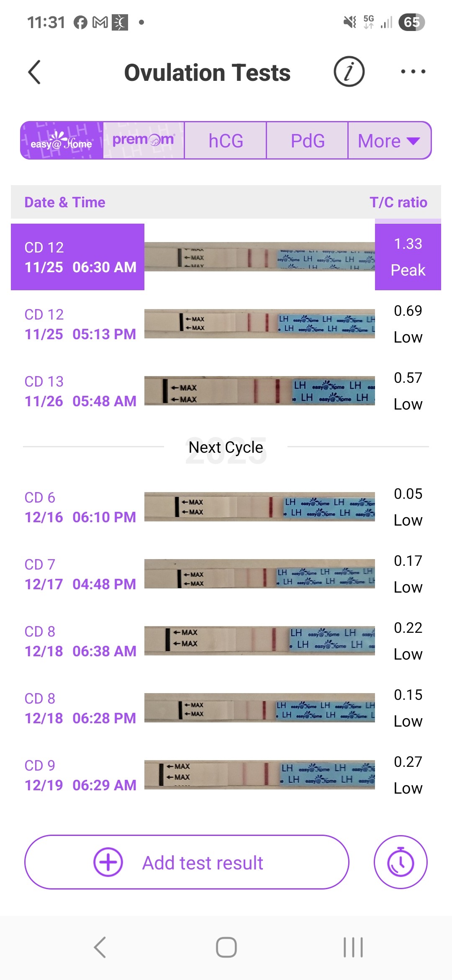Tap the timer reminder icon
Screen dimensions: 452x980
401,862
